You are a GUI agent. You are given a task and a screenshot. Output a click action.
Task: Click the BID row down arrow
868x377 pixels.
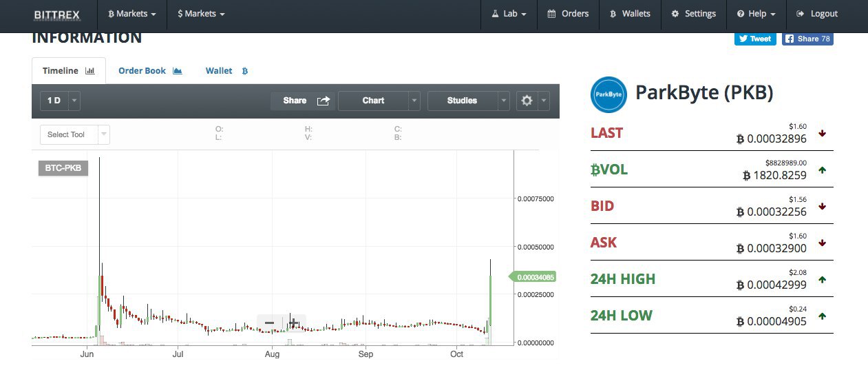point(822,206)
